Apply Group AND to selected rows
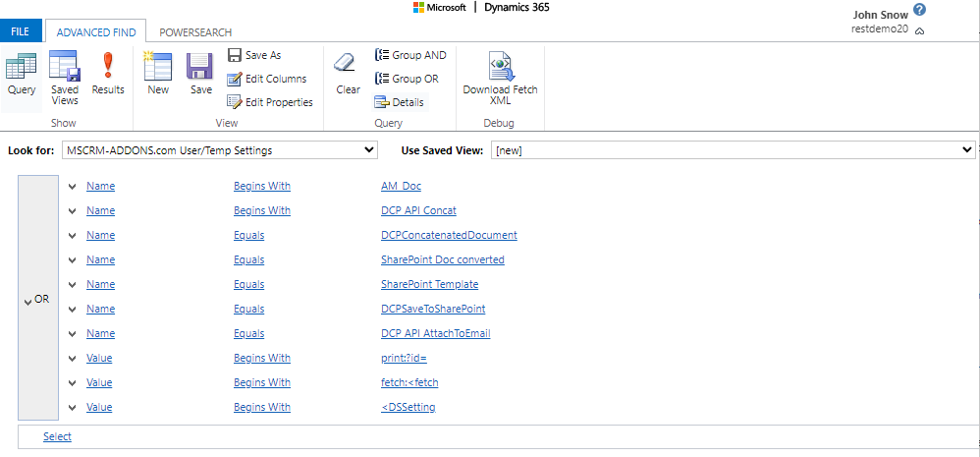 click(x=410, y=55)
